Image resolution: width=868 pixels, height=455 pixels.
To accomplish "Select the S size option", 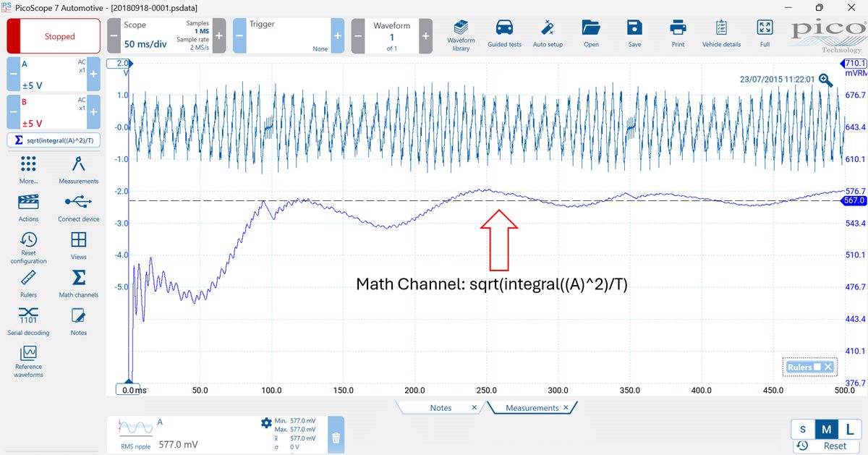I will [x=803, y=430].
